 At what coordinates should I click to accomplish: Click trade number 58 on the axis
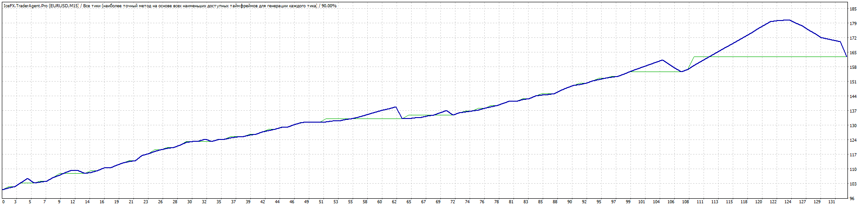(365, 202)
